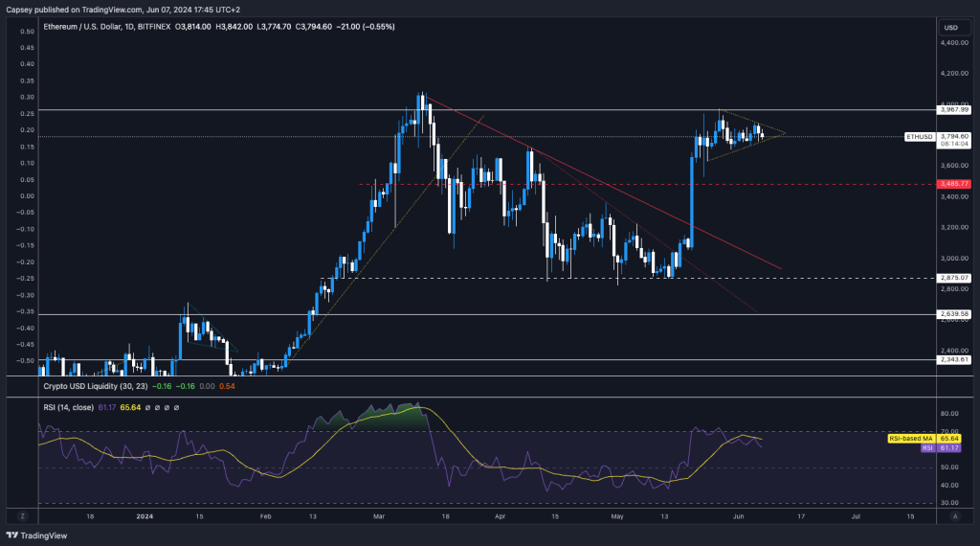980x546 pixels.
Task: Select the red dashed horizontal line
Action: tap(648, 184)
